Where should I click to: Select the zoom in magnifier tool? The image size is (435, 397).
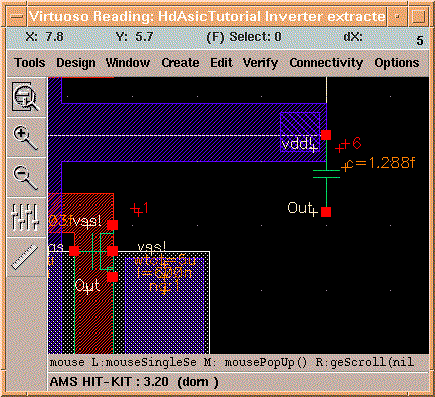pos(26,137)
